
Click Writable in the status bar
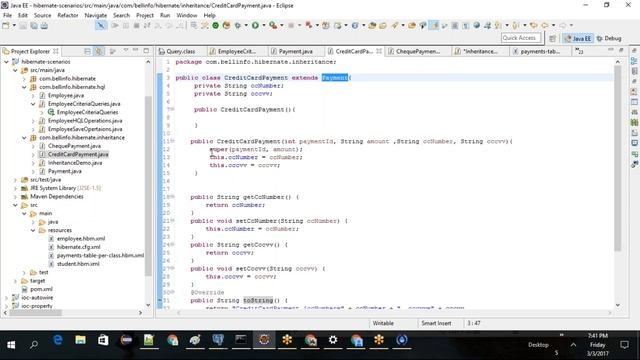click(x=383, y=323)
